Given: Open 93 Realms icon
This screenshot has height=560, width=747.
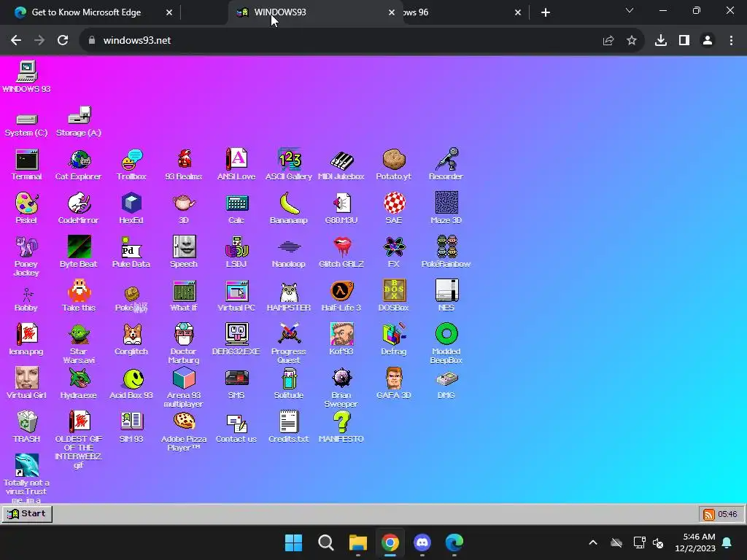Looking at the screenshot, I should [x=184, y=165].
